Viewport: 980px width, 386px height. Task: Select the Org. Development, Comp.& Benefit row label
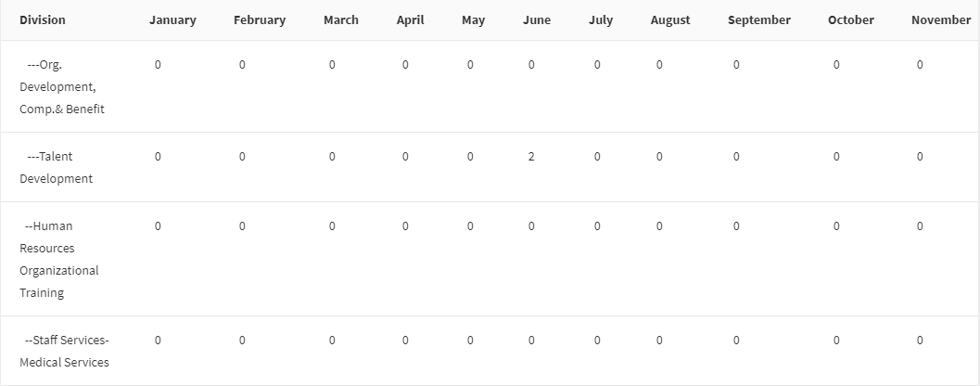point(61,86)
